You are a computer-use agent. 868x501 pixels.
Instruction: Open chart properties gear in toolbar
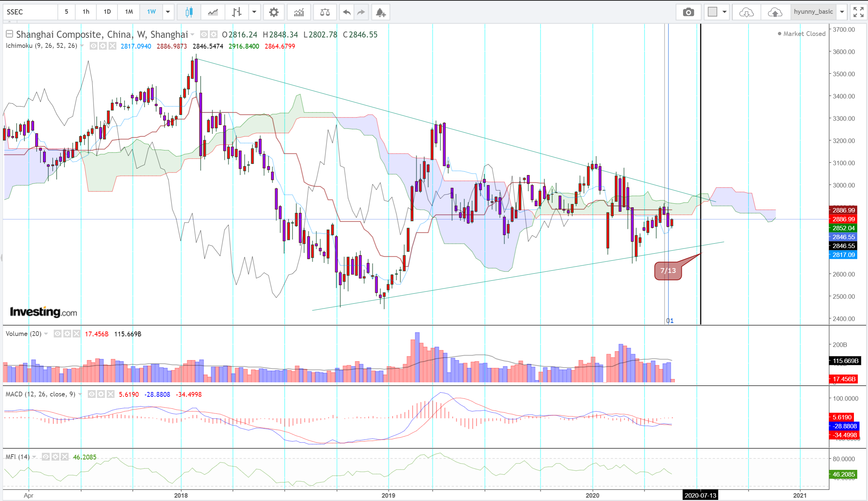click(274, 12)
